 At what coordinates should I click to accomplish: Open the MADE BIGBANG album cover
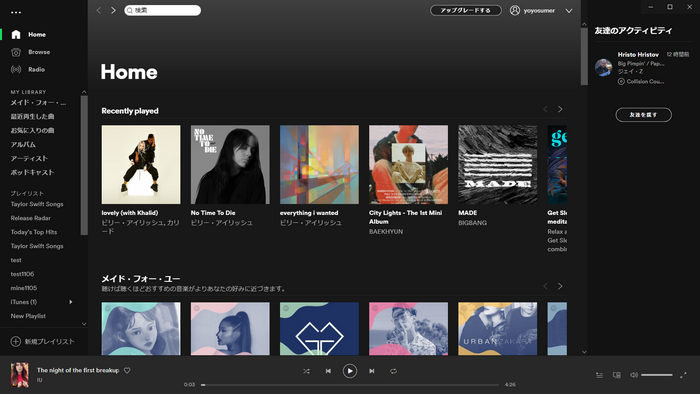(498, 165)
